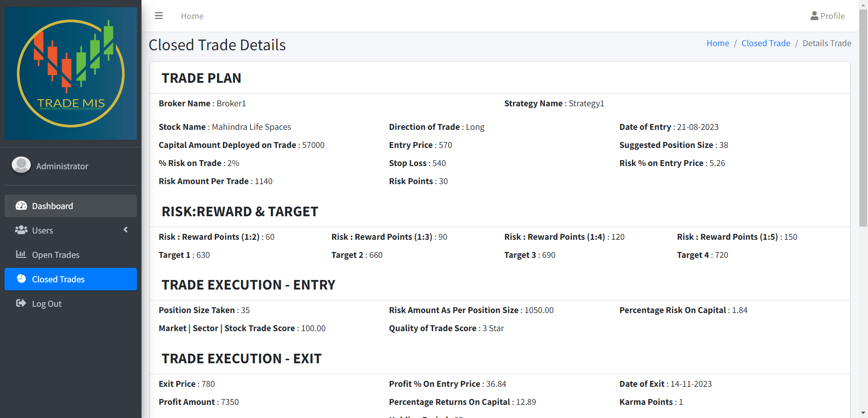Expand the Users submenu chevron
This screenshot has width=868, height=418.
click(126, 230)
